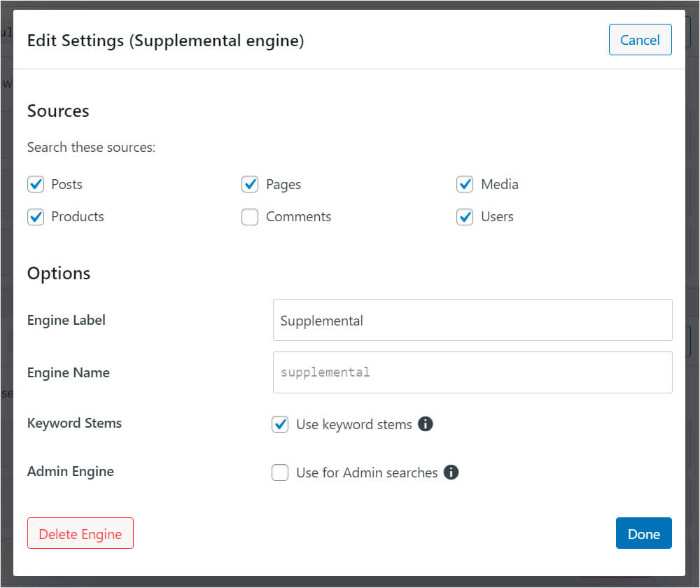Click the Done button
Image resolution: width=700 pixels, height=588 pixels.
coord(643,533)
